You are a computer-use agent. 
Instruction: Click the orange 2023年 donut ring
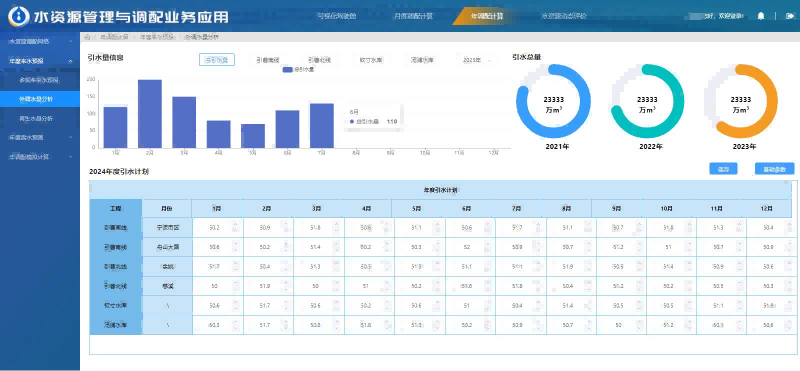click(x=741, y=102)
